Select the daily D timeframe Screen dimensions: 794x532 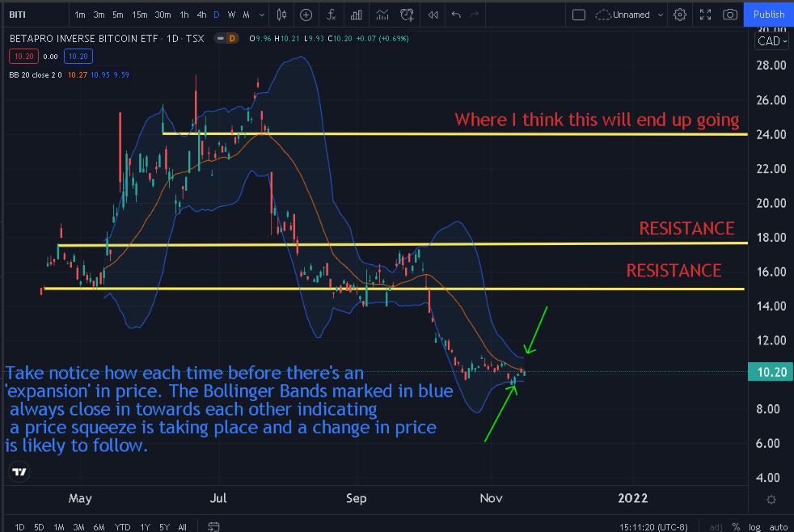217,15
